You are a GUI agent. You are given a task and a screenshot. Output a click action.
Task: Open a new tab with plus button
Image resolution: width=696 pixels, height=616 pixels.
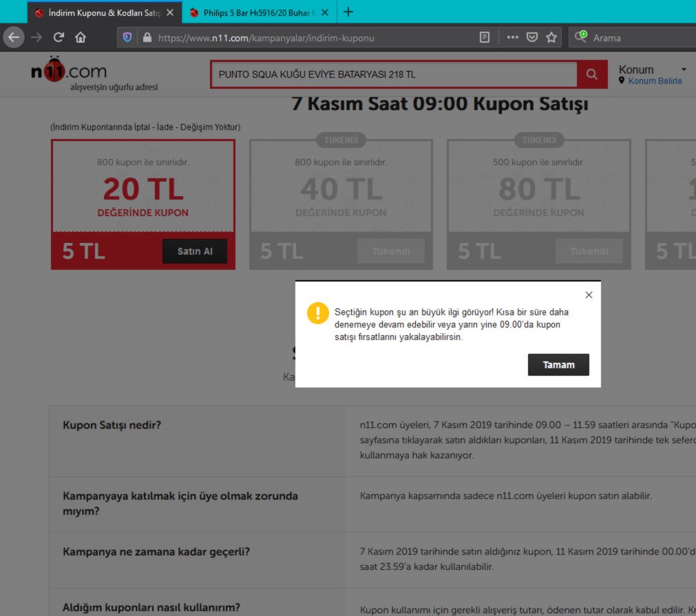(x=348, y=12)
